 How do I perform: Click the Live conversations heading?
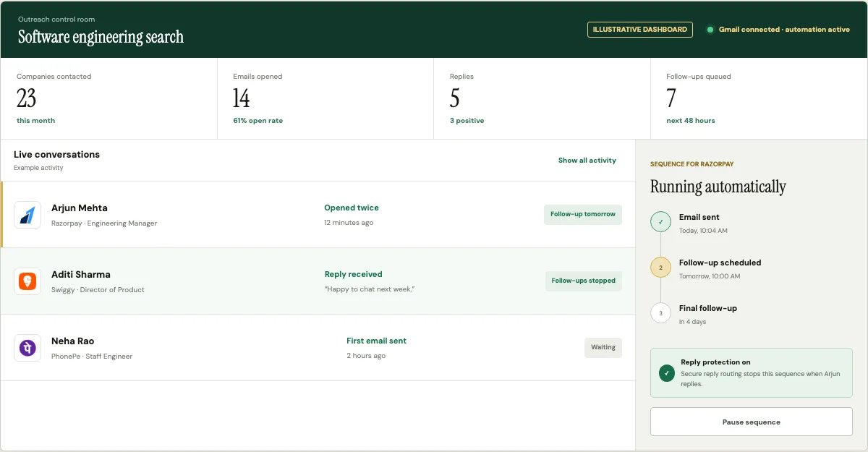[x=56, y=155]
